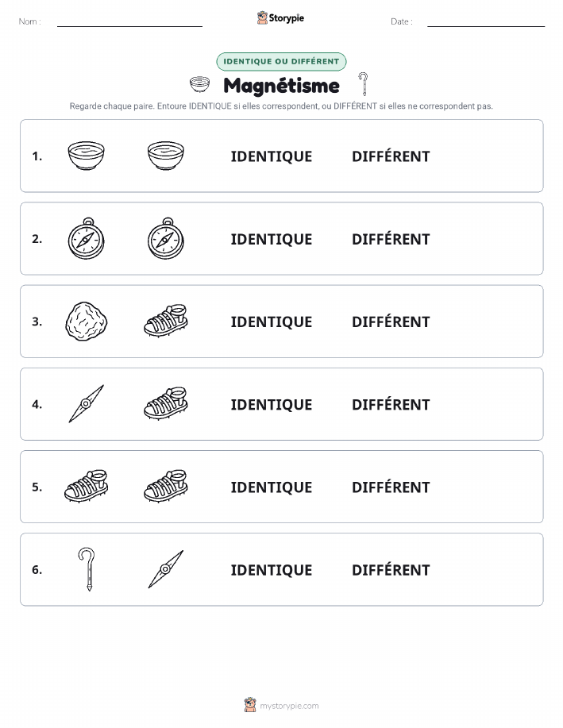This screenshot has height=728, width=563.
Task: Click the sandal icon in row 3
Action: tap(166, 321)
